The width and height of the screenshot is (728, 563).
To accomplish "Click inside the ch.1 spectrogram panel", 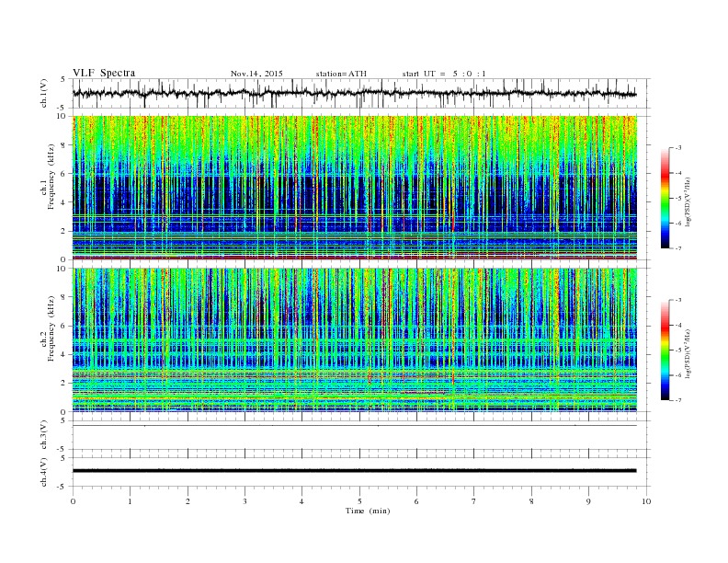I will pos(355,188).
